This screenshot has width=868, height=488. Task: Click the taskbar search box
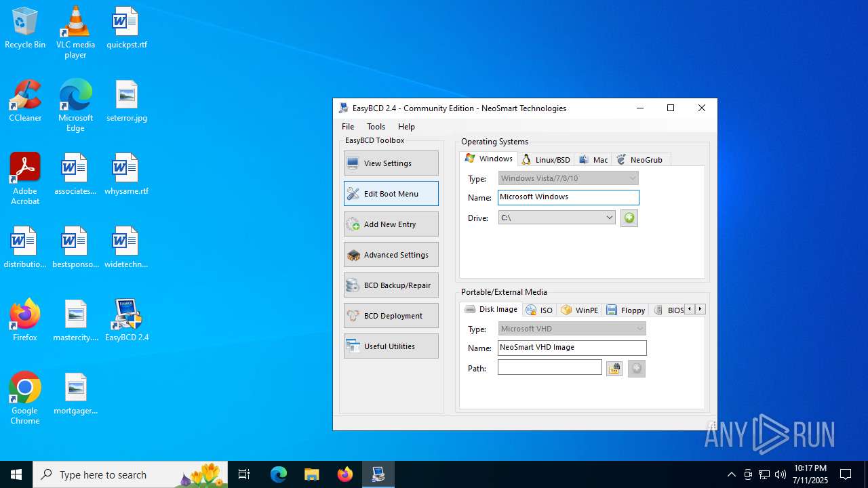(x=130, y=474)
